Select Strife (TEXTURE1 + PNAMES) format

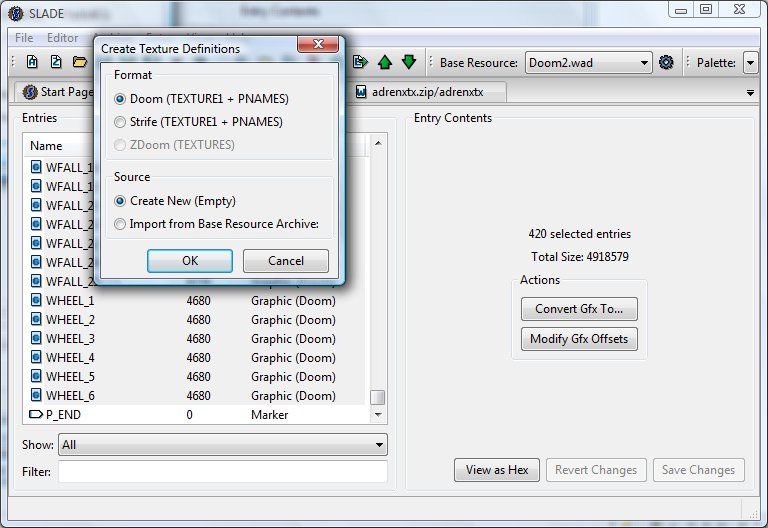coord(198,122)
